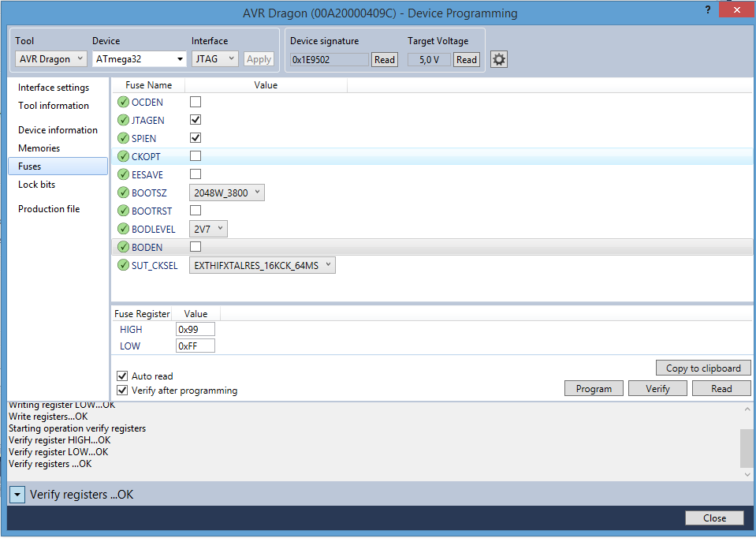This screenshot has width=756, height=542.
Task: Click the JTAGEN green status checkmark icon
Action: click(124, 120)
